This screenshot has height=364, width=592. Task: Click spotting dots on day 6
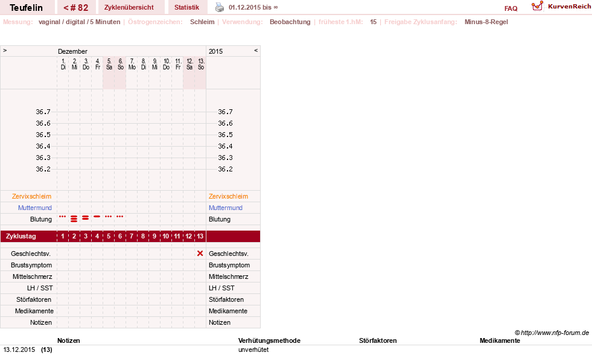coord(119,217)
